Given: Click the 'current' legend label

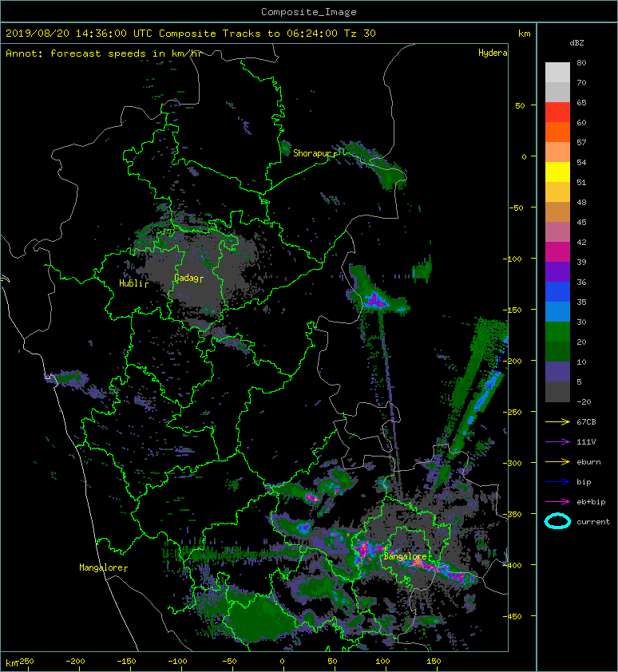Looking at the screenshot, I should click(x=593, y=522).
